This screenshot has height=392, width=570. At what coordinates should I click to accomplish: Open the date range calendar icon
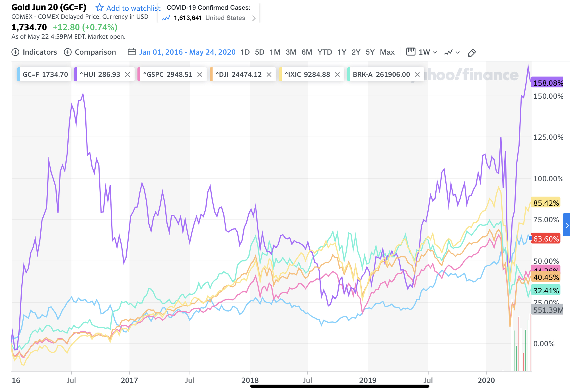coord(131,52)
